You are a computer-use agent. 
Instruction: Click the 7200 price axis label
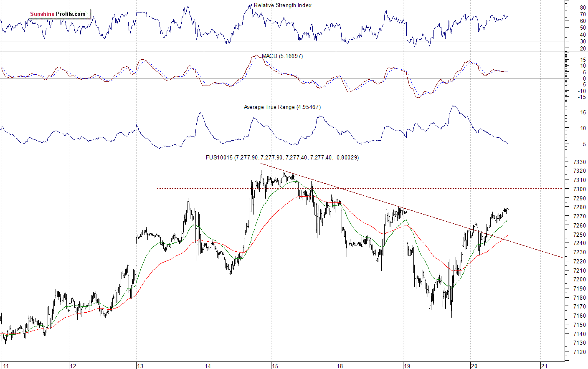tap(580, 280)
